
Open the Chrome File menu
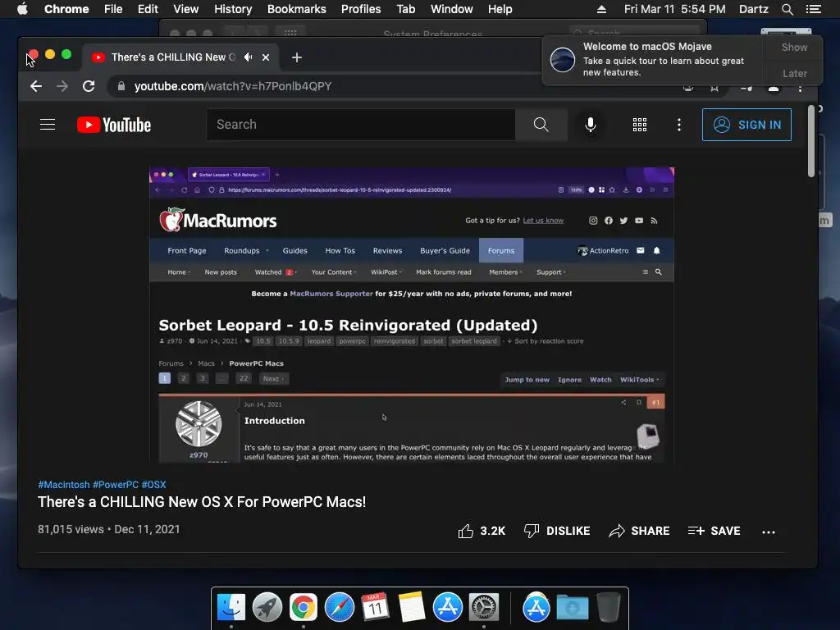pos(113,9)
